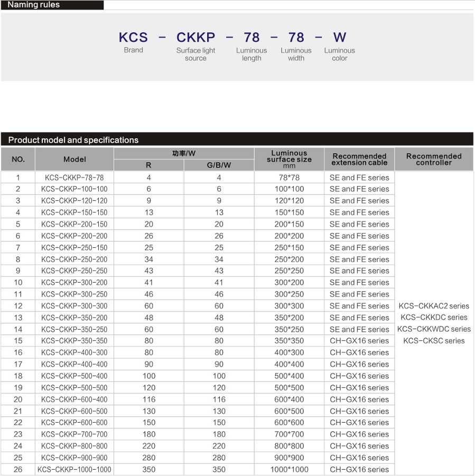
Task: Select the model cell 'KCS-CKKP-100-100'
Action: point(74,189)
